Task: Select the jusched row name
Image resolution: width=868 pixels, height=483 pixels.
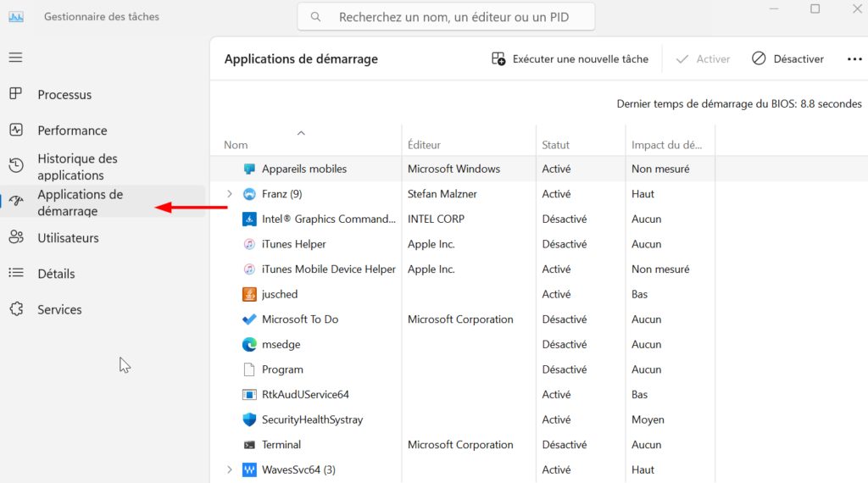Action: [280, 294]
